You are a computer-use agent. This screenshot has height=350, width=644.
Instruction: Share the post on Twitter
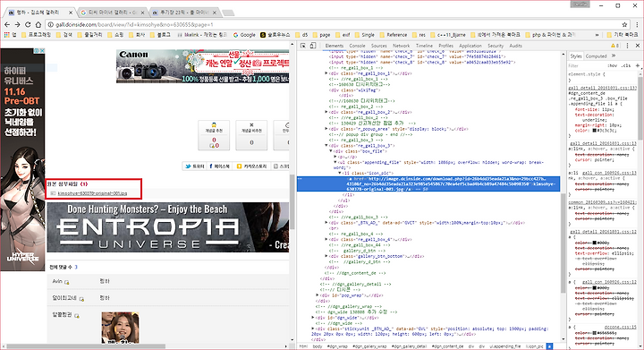tap(195, 166)
